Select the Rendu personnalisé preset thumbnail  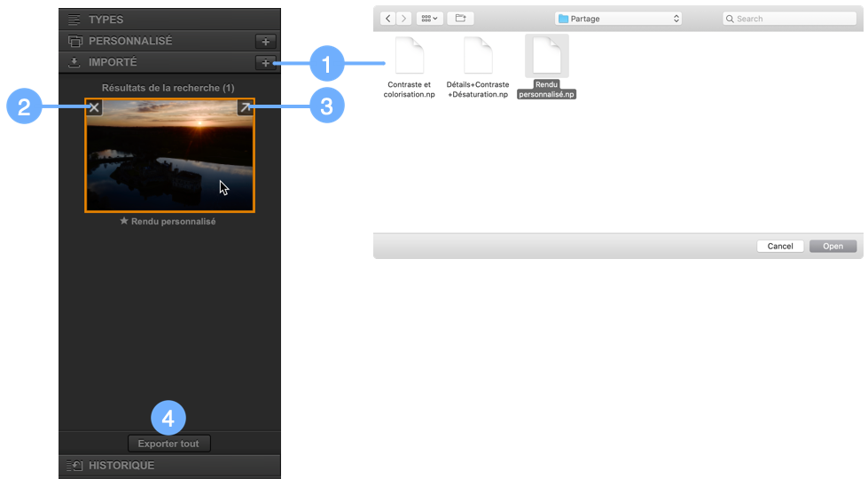point(169,155)
